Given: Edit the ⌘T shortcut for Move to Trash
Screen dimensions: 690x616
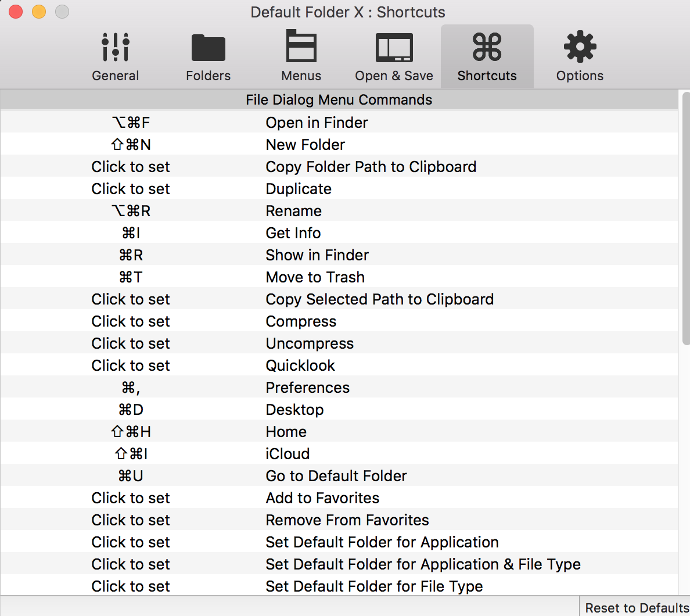Looking at the screenshot, I should tap(131, 277).
